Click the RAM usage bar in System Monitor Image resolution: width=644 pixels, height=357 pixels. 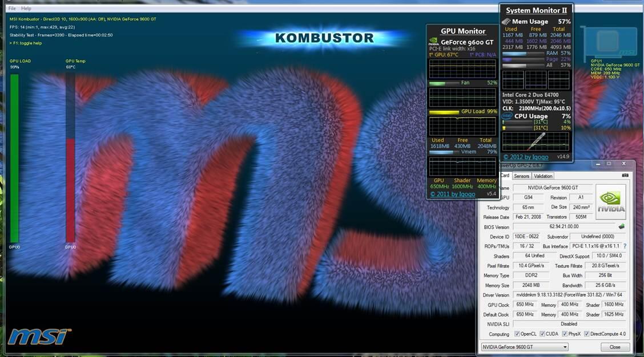(523, 54)
